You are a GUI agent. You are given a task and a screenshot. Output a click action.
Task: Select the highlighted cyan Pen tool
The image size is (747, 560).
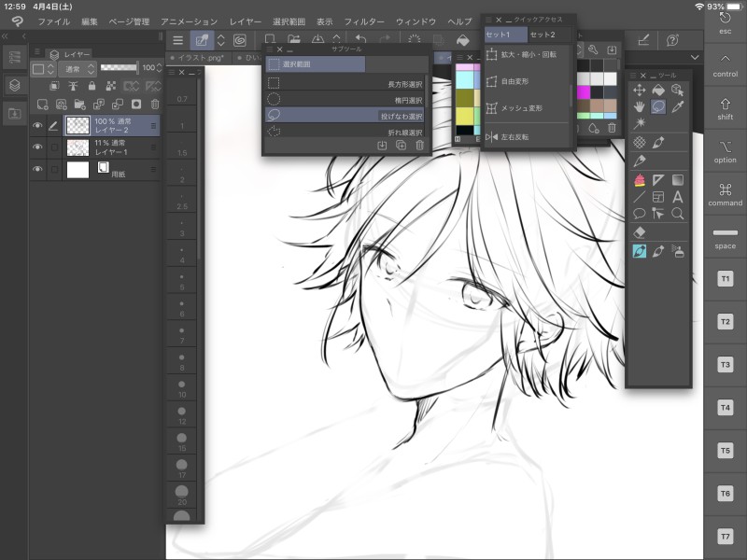tap(640, 251)
